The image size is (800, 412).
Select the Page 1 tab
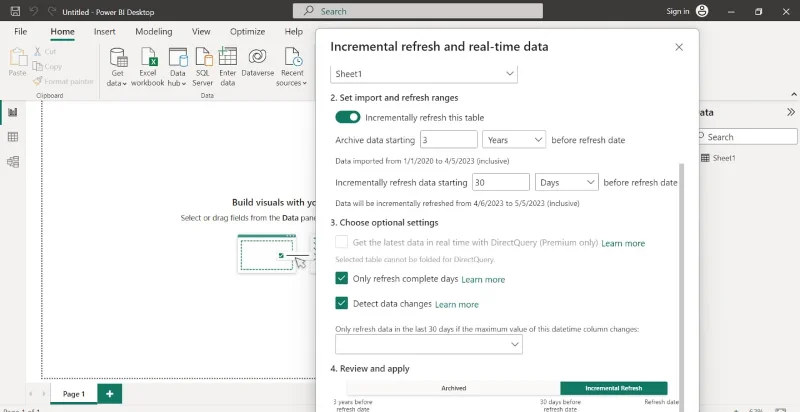click(73, 394)
